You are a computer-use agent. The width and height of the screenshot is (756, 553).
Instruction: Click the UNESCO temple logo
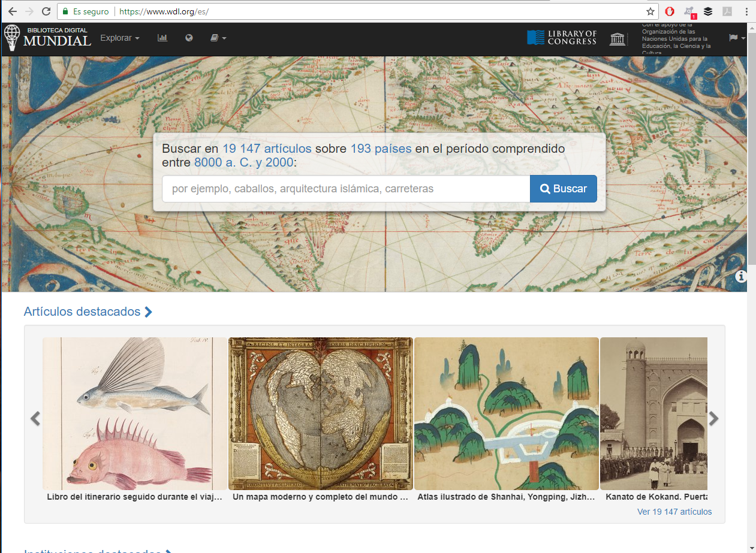(617, 39)
